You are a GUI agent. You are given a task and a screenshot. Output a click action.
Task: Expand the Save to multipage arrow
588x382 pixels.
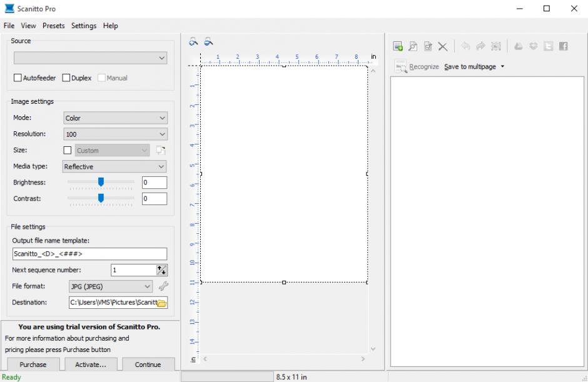pos(502,66)
